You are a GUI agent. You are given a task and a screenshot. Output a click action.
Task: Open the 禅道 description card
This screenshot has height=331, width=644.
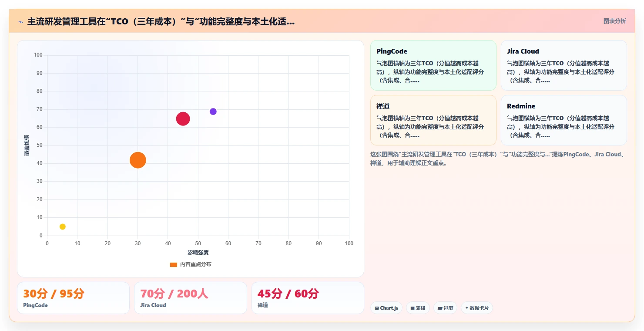tap(433, 120)
